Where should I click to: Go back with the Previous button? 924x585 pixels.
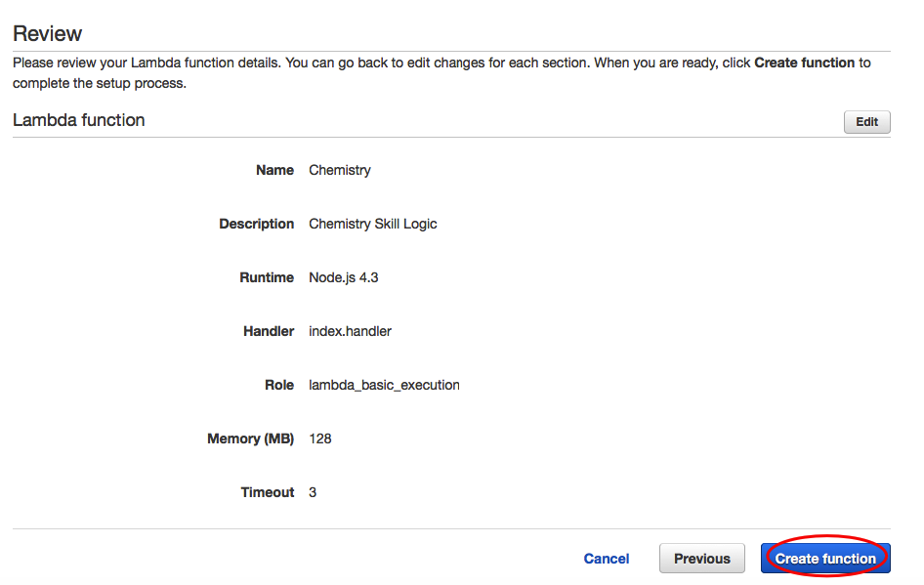(x=701, y=559)
